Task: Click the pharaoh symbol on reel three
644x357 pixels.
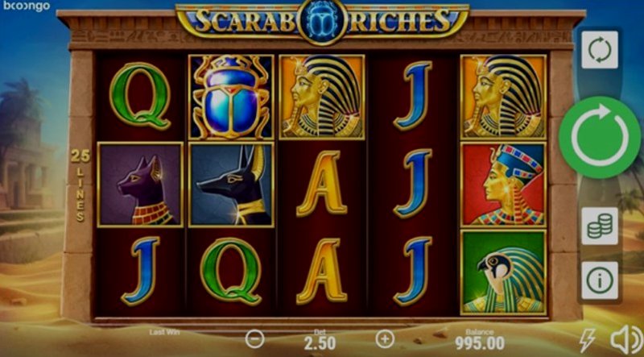Action: 322,98
